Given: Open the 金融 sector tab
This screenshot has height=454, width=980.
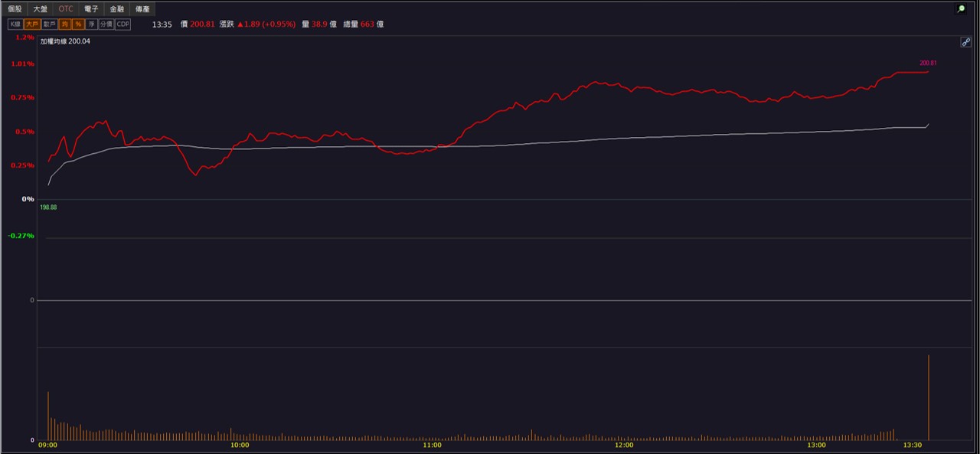Looking at the screenshot, I should pos(117,9).
